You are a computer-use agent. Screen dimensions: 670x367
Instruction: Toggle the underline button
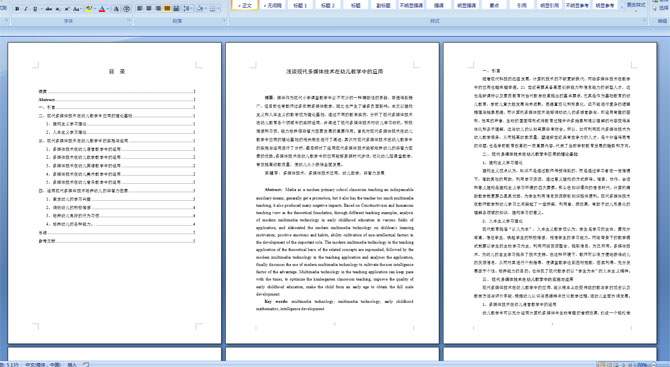(x=35, y=9)
